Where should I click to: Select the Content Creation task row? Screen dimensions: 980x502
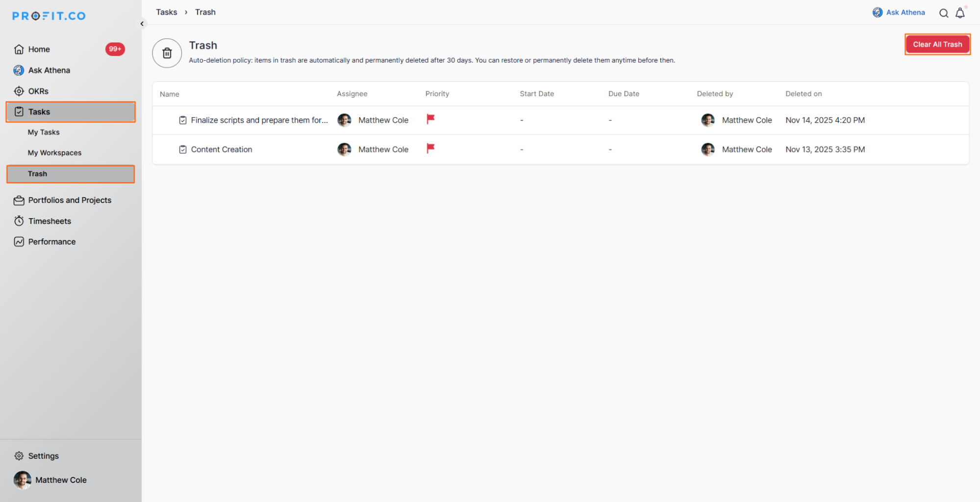222,150
